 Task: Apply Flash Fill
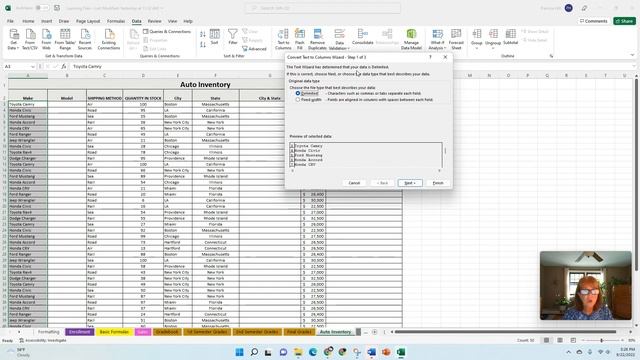point(300,39)
